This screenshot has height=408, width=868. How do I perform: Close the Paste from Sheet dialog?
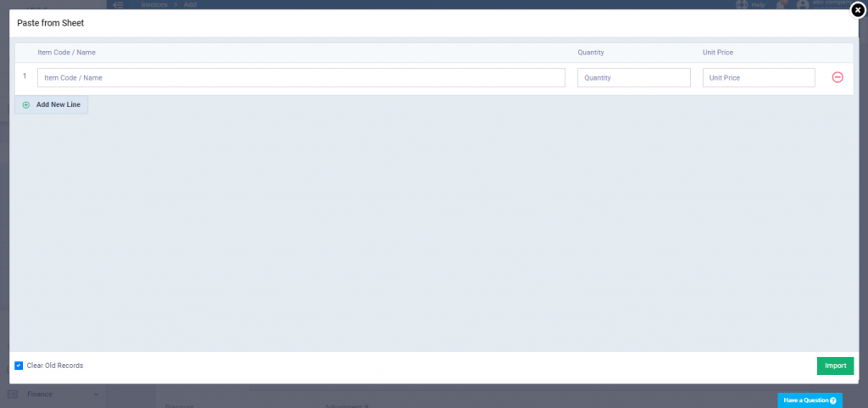857,10
